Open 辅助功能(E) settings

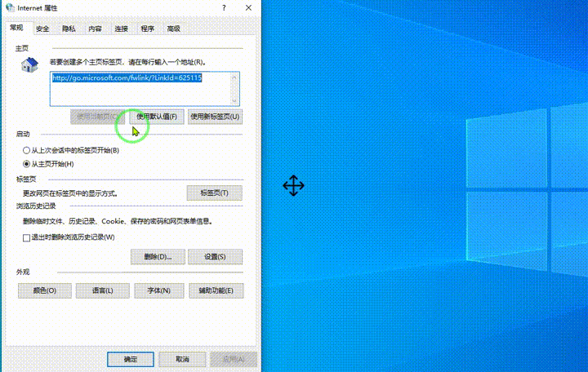click(216, 290)
